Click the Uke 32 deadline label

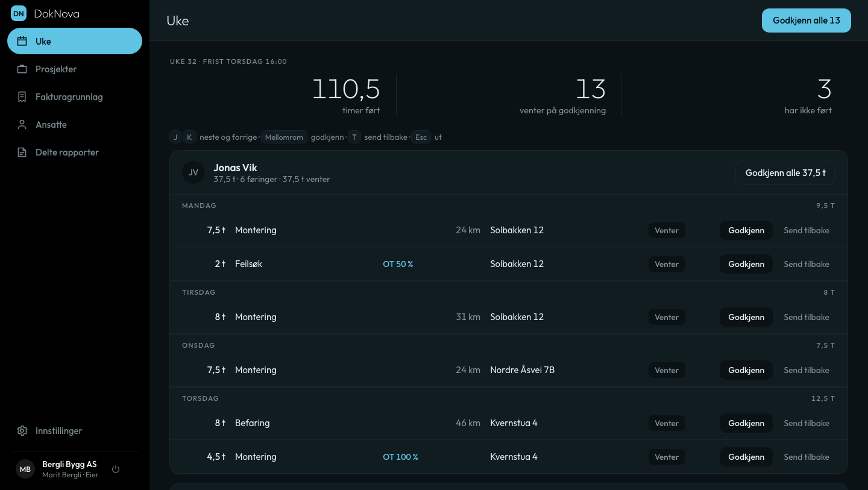coord(228,61)
